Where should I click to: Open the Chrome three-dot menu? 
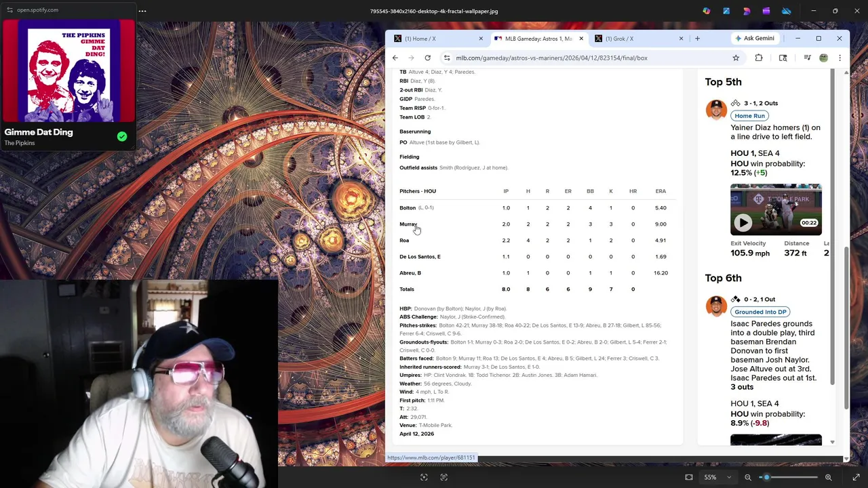[840, 58]
